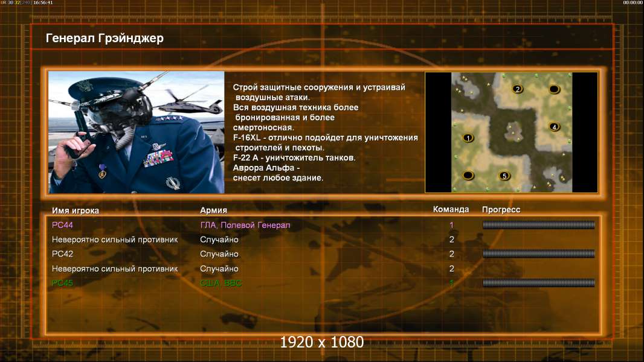Click the progress bar in PC44 row
Image resolution: width=644 pixels, height=362 pixels.
[x=538, y=224]
